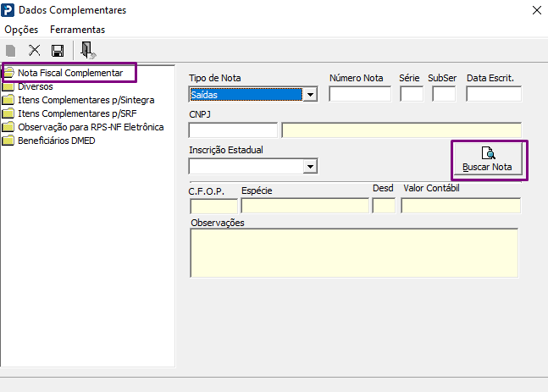Click the exit door toolbar icon
This screenshot has height=392, width=548.
[88, 50]
